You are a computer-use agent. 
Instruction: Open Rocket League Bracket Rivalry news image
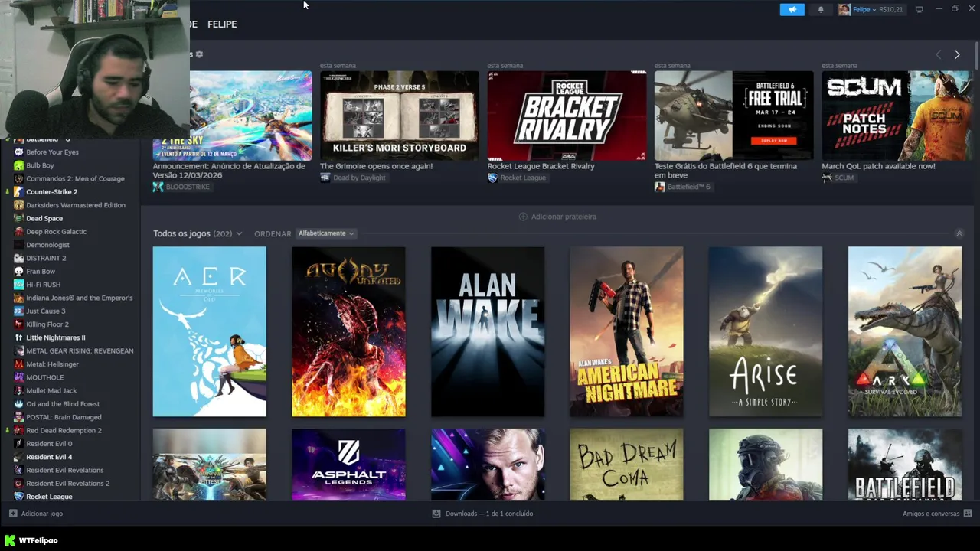[x=567, y=116]
